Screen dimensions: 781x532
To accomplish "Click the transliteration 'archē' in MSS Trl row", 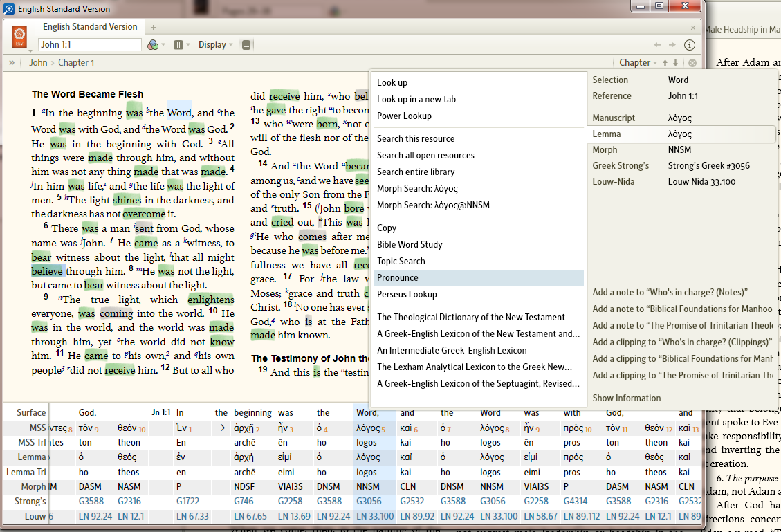I will pos(245,442).
